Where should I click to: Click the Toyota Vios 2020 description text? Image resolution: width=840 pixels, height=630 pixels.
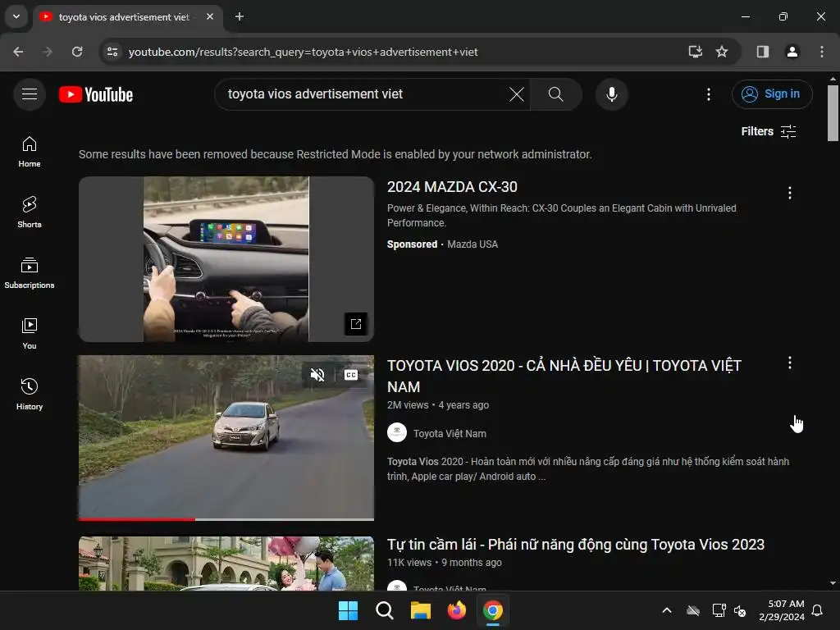587,468
